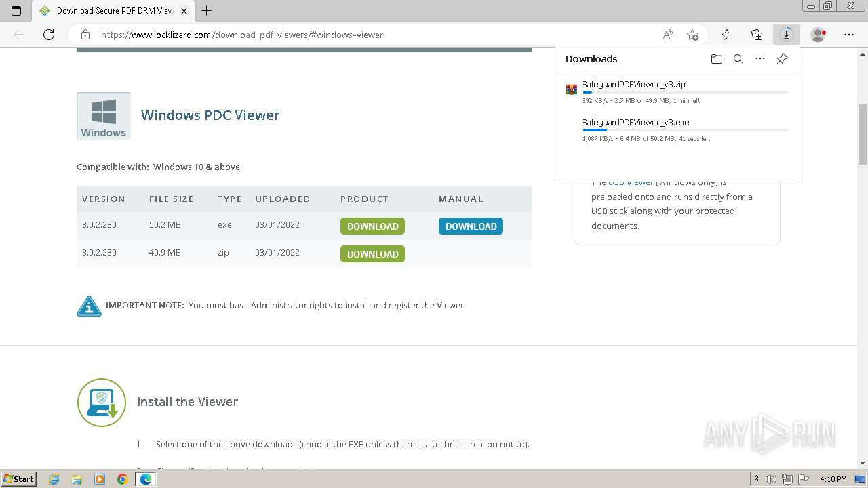Click the zip download progress bar

(x=685, y=92)
